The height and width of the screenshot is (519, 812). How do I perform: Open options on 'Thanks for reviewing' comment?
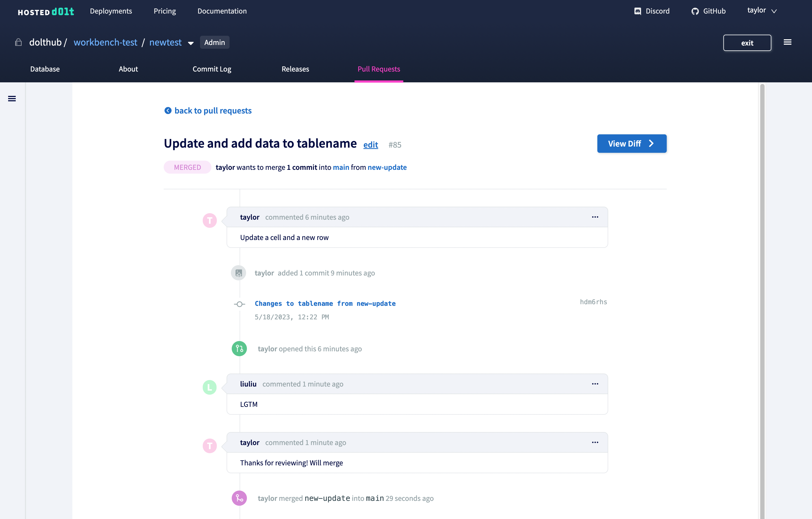[595, 442]
